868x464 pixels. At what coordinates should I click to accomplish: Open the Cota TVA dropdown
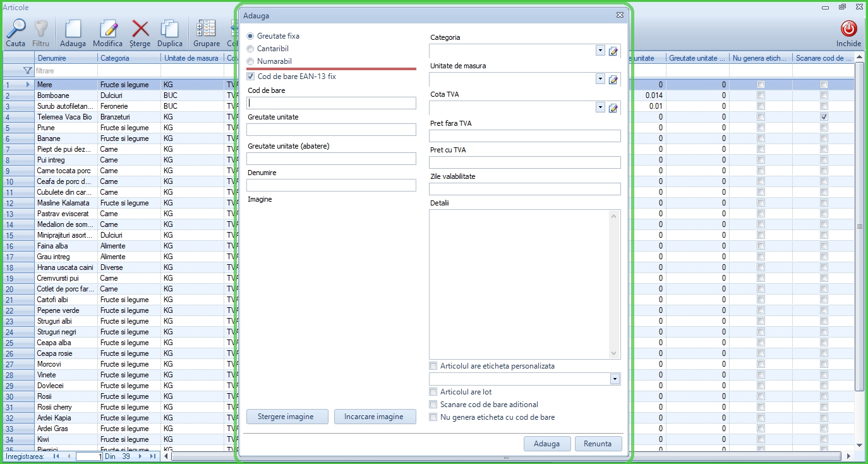pos(599,107)
